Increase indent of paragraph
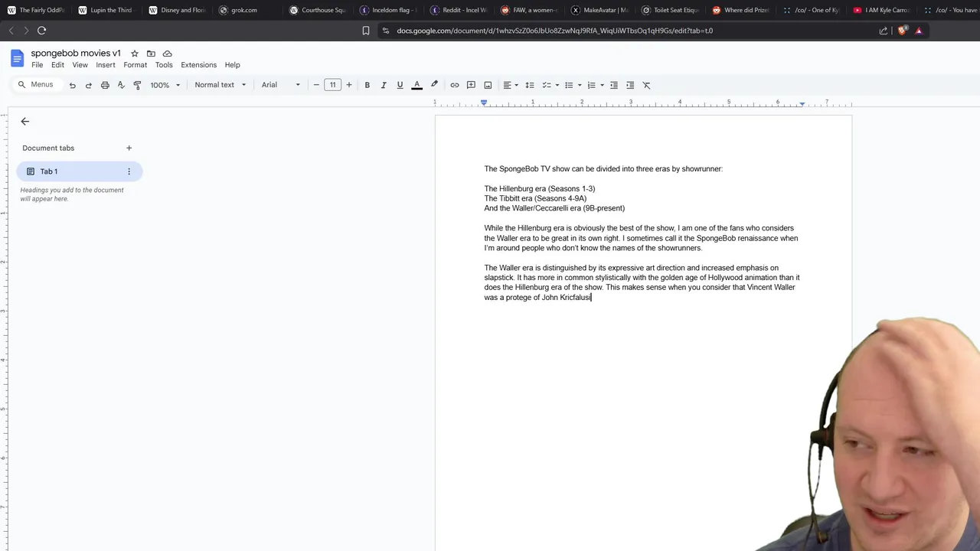The width and height of the screenshot is (980, 551). [630, 85]
